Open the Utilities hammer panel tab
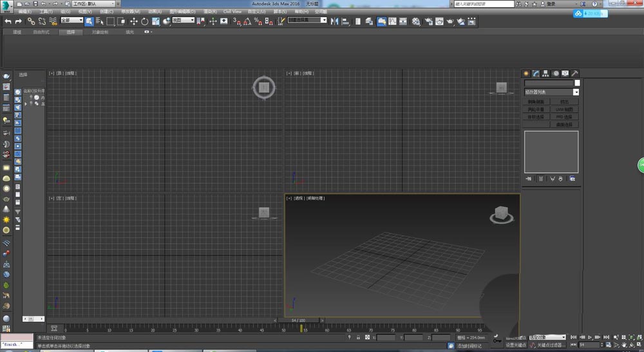This screenshot has width=644, height=352. (574, 73)
